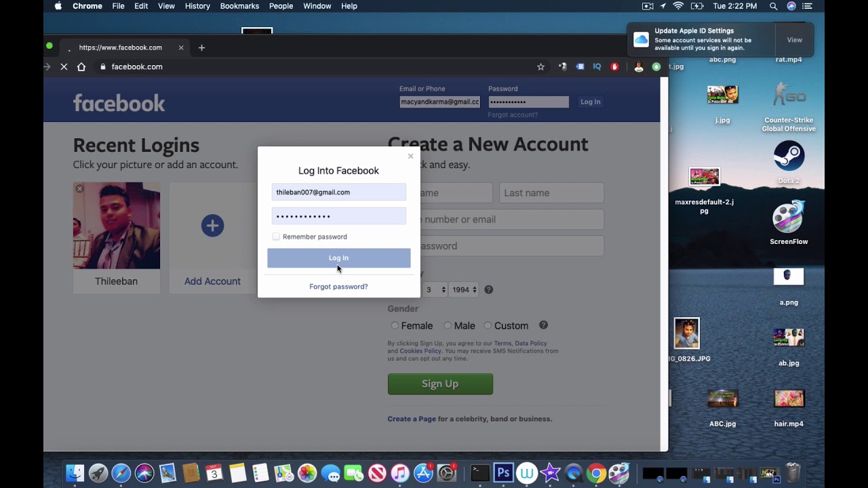Open Photoshop from the Dock
The image size is (868, 488).
[x=503, y=472]
